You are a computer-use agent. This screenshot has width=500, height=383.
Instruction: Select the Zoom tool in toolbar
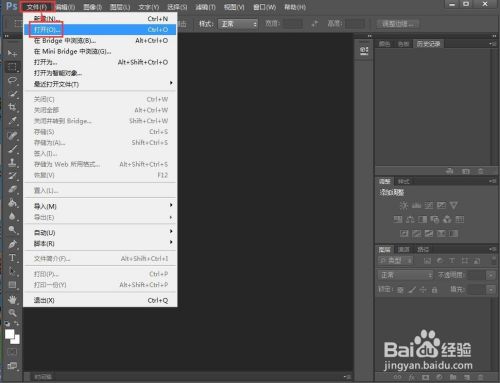click(x=12, y=313)
